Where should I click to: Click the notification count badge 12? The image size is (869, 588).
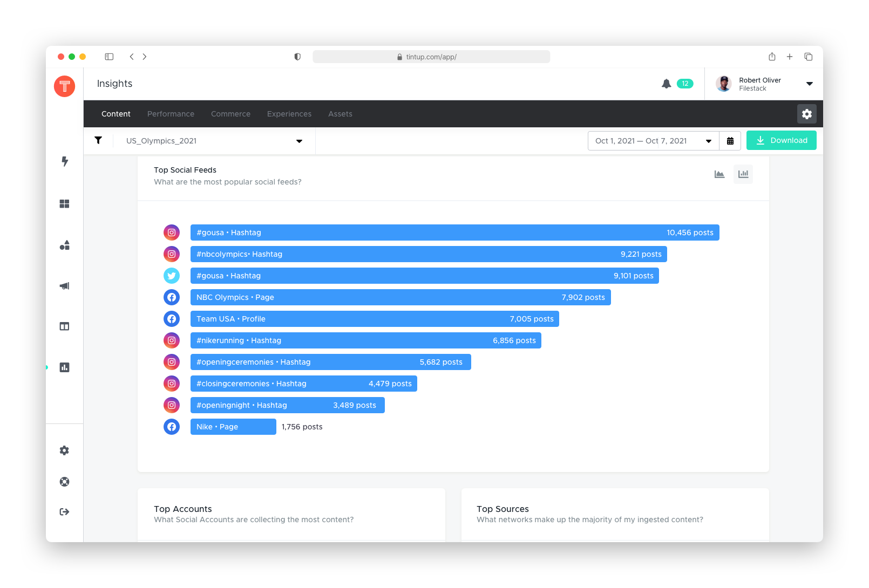pos(685,84)
